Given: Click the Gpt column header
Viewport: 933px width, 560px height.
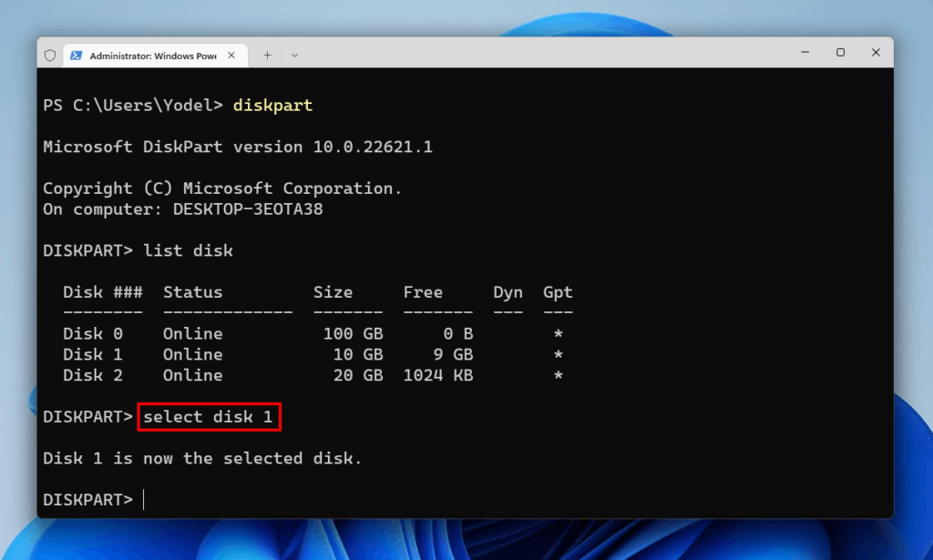Looking at the screenshot, I should click(x=558, y=291).
